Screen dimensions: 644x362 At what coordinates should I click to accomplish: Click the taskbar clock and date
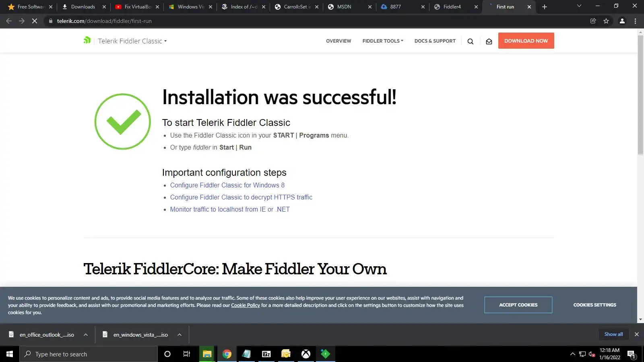pyautogui.click(x=609, y=354)
